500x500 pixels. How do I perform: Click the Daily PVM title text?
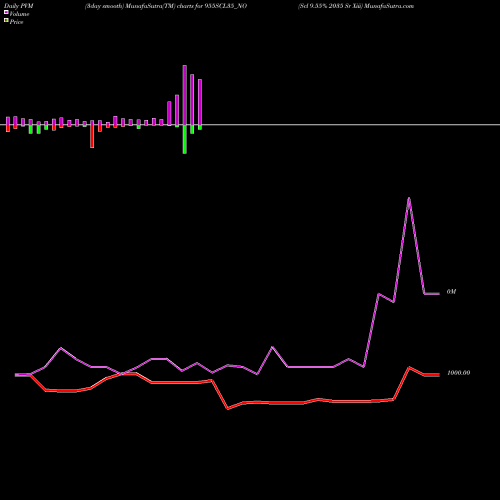point(19,6)
